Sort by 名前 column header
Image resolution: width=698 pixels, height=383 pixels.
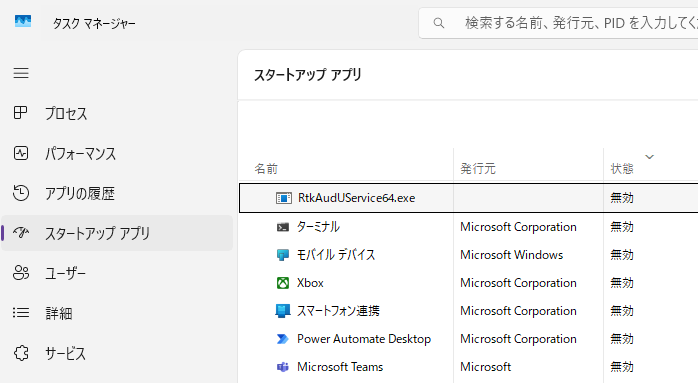tap(266, 169)
